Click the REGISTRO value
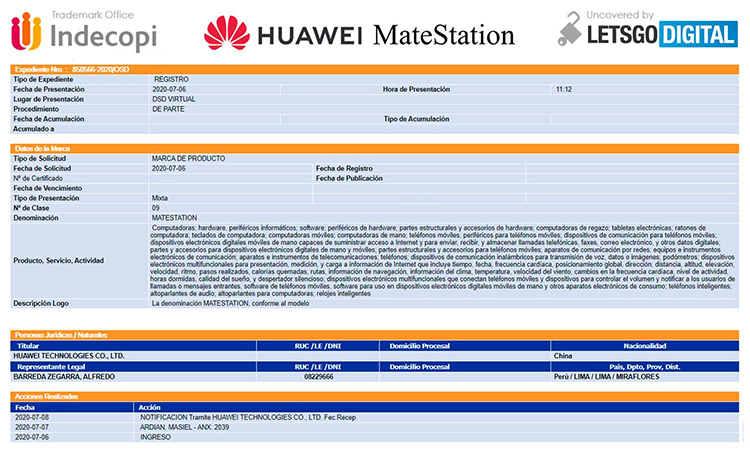This screenshot has height=452, width=750. (x=171, y=79)
